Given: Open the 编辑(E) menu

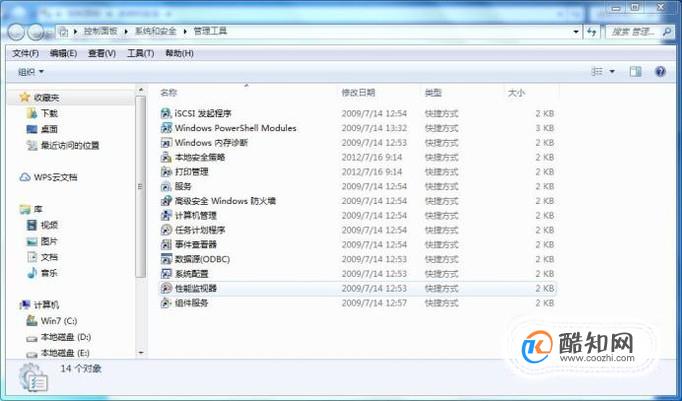Looking at the screenshot, I should click(64, 53).
